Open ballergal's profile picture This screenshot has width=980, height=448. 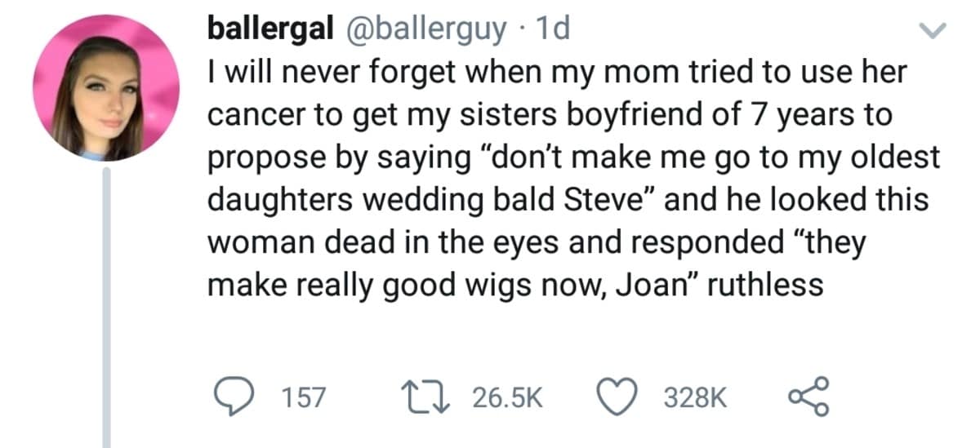coord(106,87)
